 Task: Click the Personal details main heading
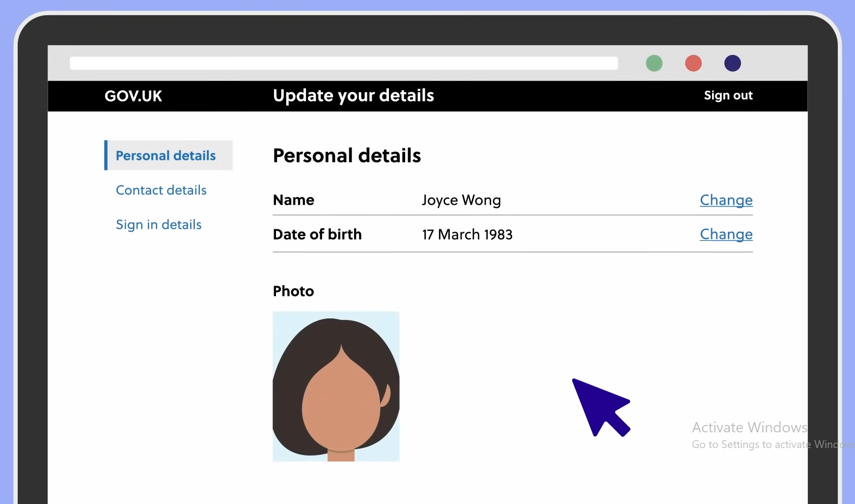pyautogui.click(x=347, y=156)
